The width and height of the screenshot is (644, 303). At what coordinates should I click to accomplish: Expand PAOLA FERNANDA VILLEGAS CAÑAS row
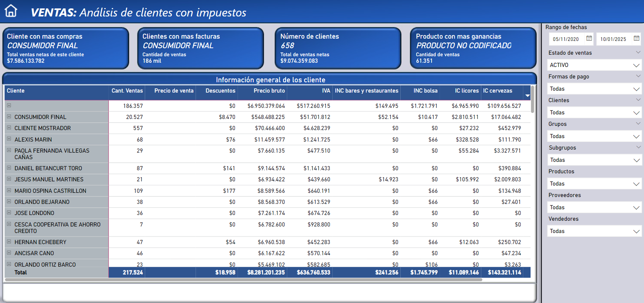point(9,150)
